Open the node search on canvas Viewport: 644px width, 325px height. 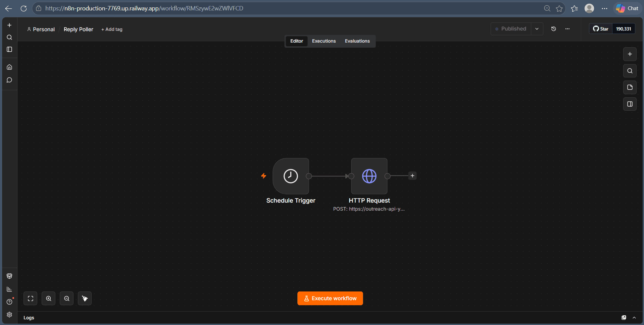tap(630, 71)
